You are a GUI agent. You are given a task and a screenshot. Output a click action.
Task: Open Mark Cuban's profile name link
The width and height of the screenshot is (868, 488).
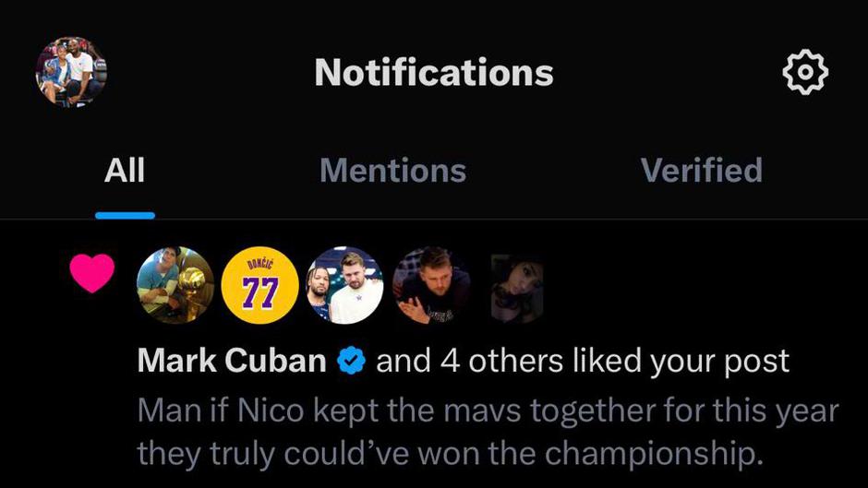point(232,361)
